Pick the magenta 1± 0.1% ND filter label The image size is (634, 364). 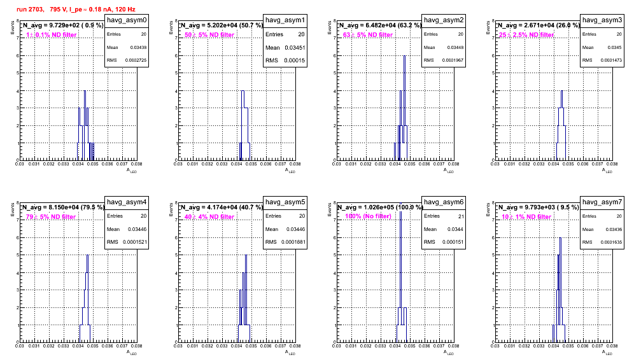click(52, 35)
